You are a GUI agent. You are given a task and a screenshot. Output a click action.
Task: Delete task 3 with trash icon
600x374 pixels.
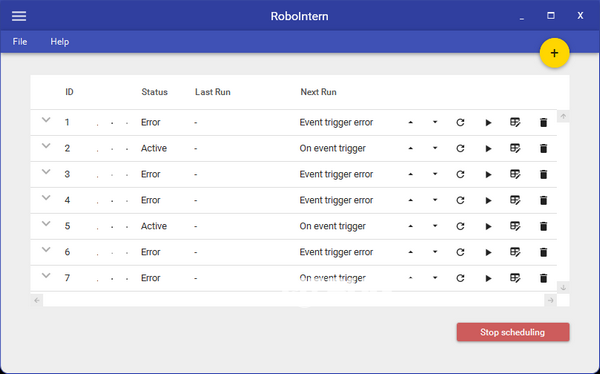pos(543,175)
